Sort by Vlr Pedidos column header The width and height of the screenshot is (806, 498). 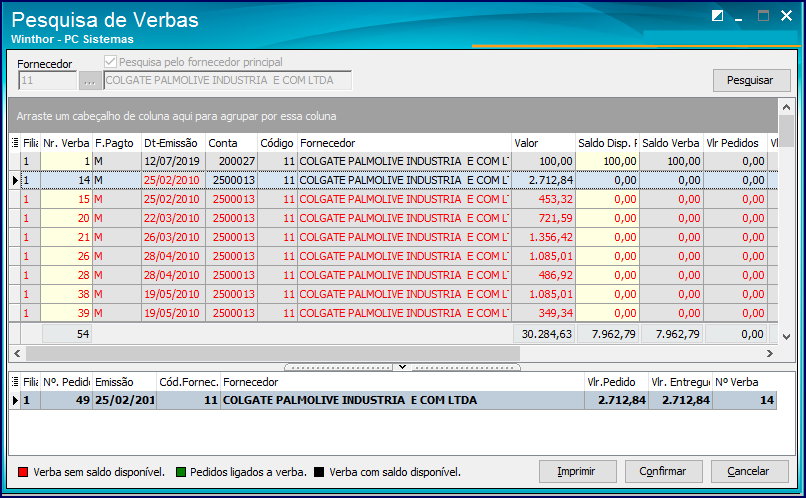(735, 143)
